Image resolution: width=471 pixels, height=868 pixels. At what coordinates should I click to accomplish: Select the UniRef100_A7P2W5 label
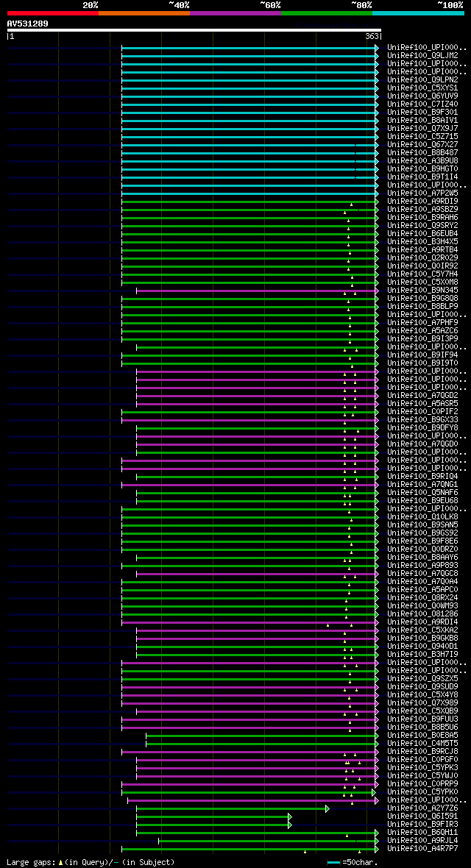pyautogui.click(x=422, y=193)
